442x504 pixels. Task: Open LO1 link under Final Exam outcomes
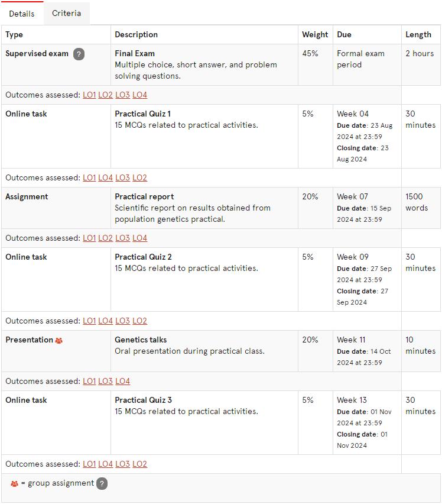click(89, 95)
